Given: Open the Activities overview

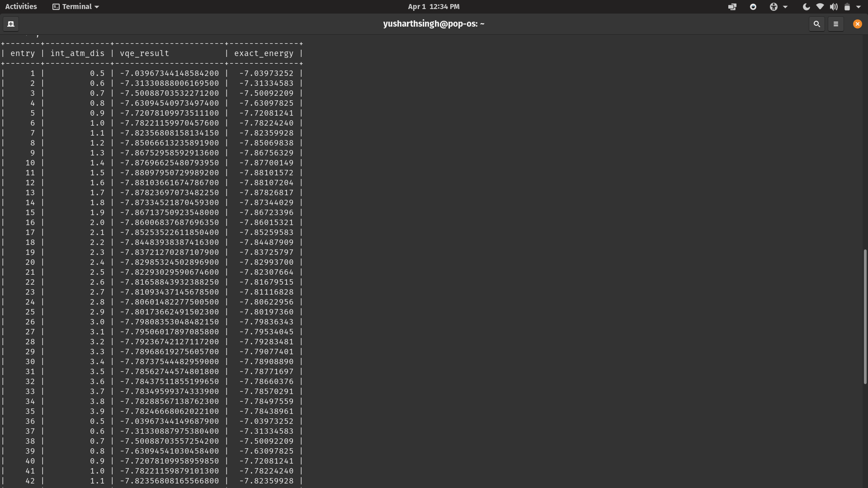Looking at the screenshot, I should 21,6.
